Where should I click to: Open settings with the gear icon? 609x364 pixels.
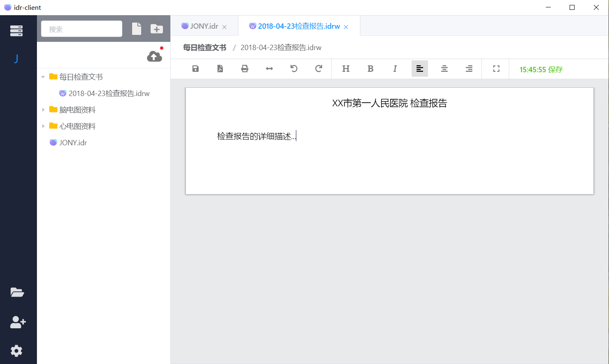click(16, 351)
